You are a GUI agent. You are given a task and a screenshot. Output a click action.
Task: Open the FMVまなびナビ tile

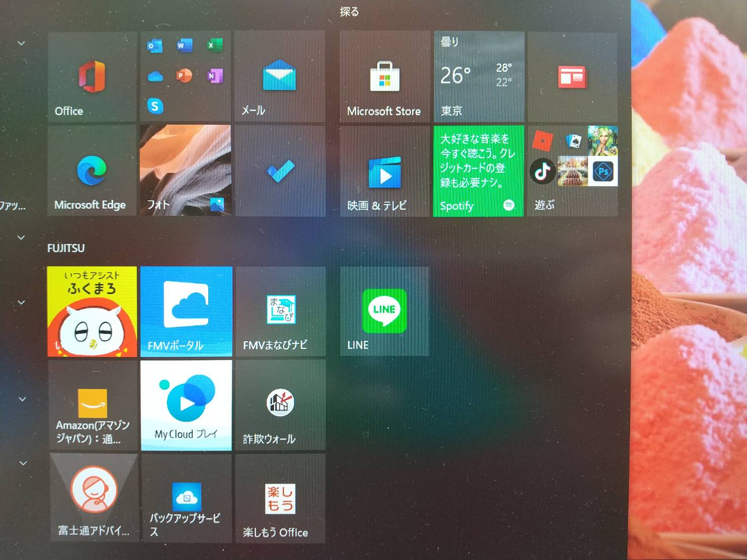[280, 311]
